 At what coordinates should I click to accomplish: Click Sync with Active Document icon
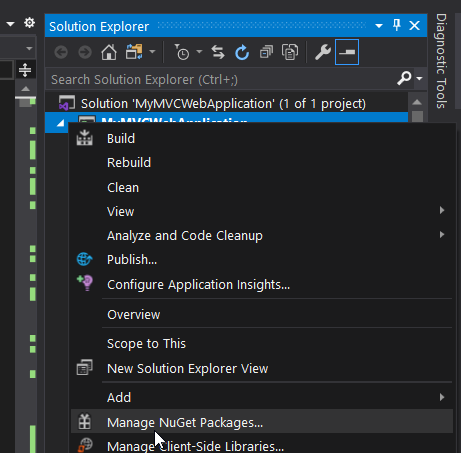point(218,52)
